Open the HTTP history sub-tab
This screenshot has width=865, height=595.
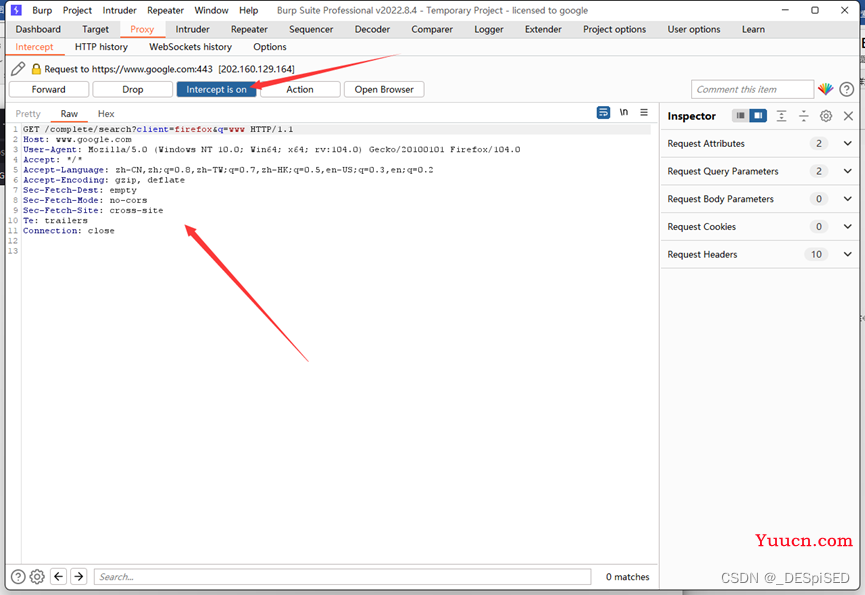pos(101,47)
